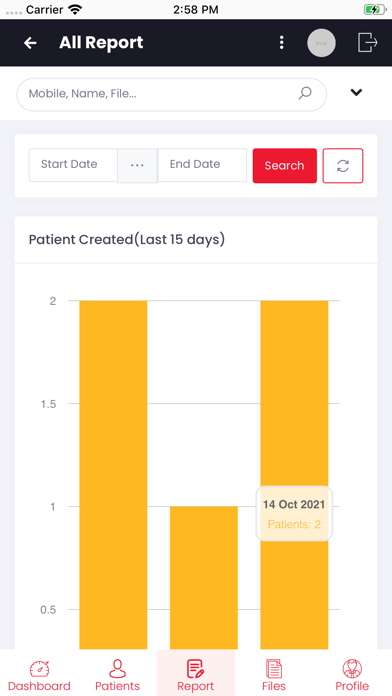Open the Start Date picker
Image resolution: width=392 pixels, height=696 pixels.
pos(73,165)
